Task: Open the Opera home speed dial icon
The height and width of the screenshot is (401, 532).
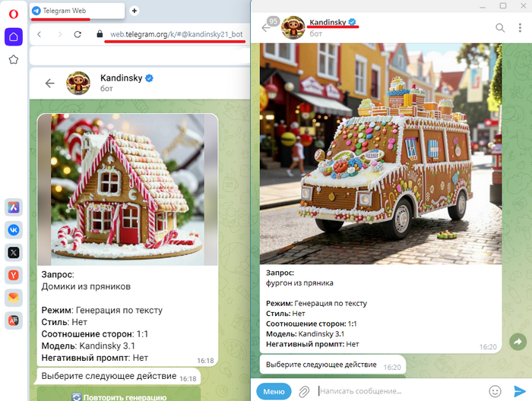Action: tap(14, 36)
